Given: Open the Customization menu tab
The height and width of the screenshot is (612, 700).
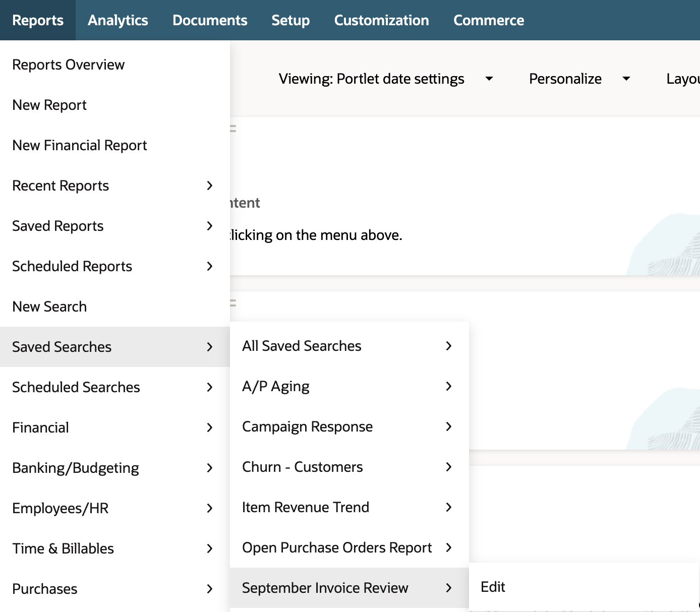Looking at the screenshot, I should pyautogui.click(x=382, y=20).
